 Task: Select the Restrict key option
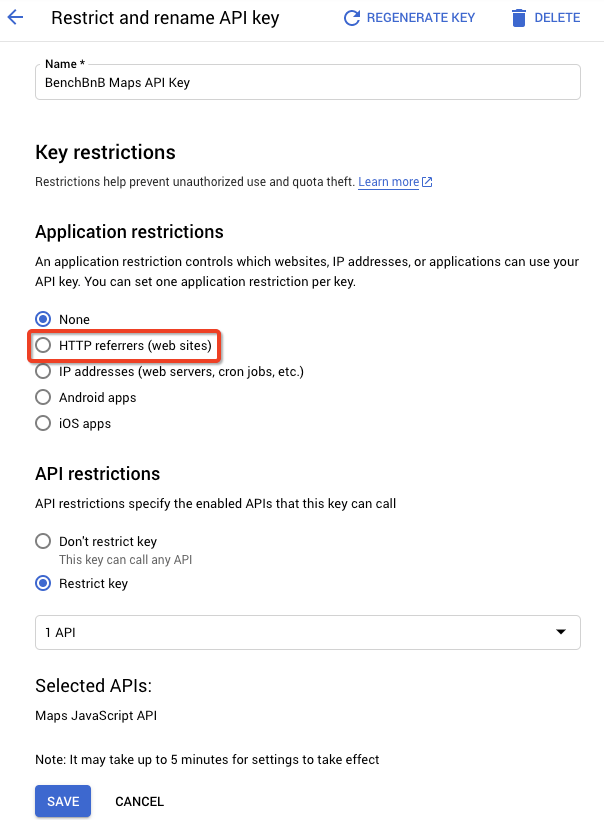(42, 583)
